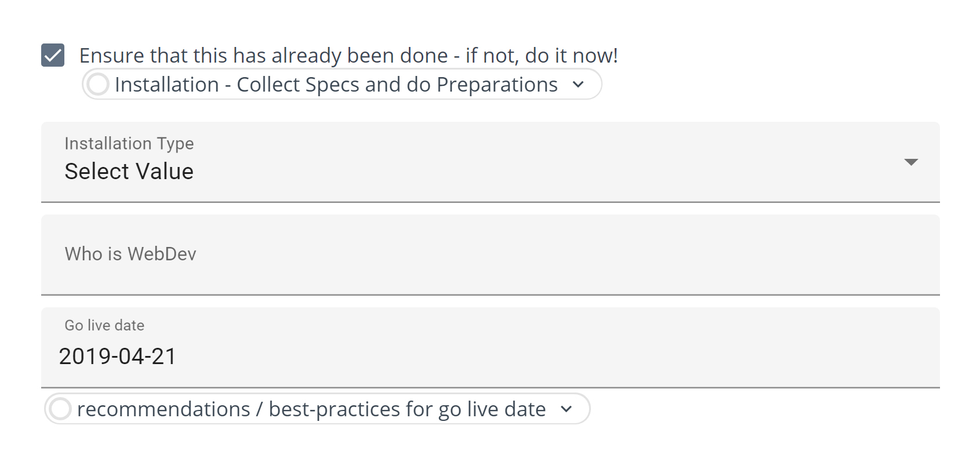Select the date value 2019-04-21
The height and width of the screenshot is (458, 980).
click(x=118, y=356)
